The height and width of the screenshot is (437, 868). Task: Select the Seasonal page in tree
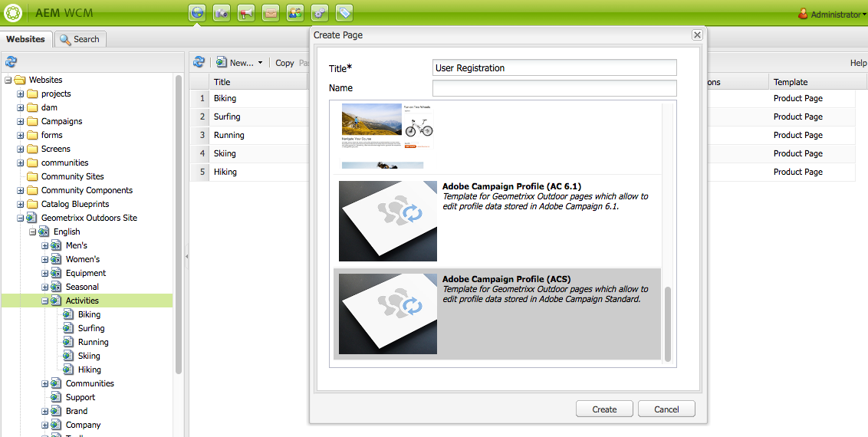click(x=82, y=287)
